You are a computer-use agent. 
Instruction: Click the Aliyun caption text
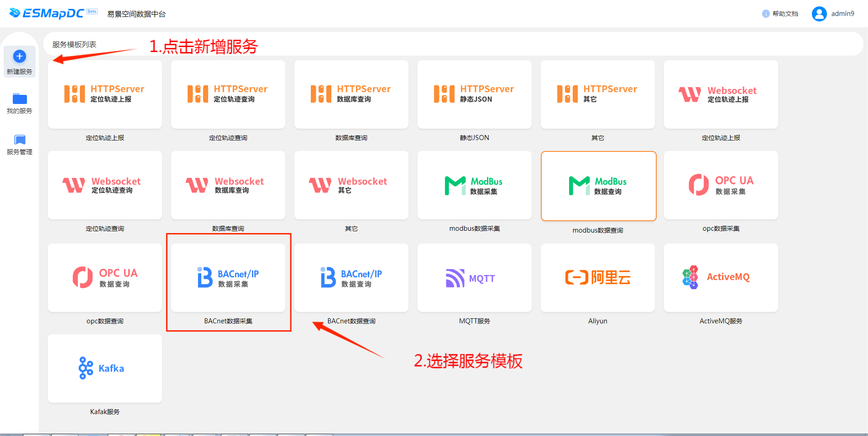click(598, 321)
